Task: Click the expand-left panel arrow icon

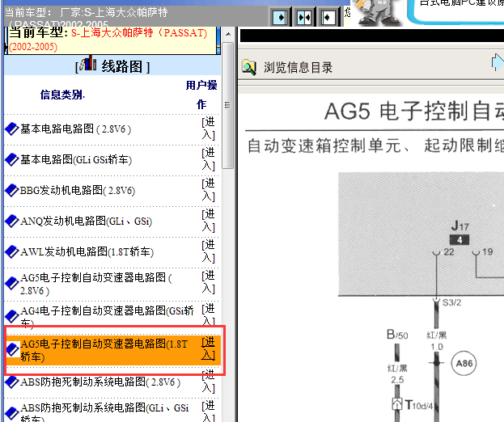Action: tap(328, 17)
